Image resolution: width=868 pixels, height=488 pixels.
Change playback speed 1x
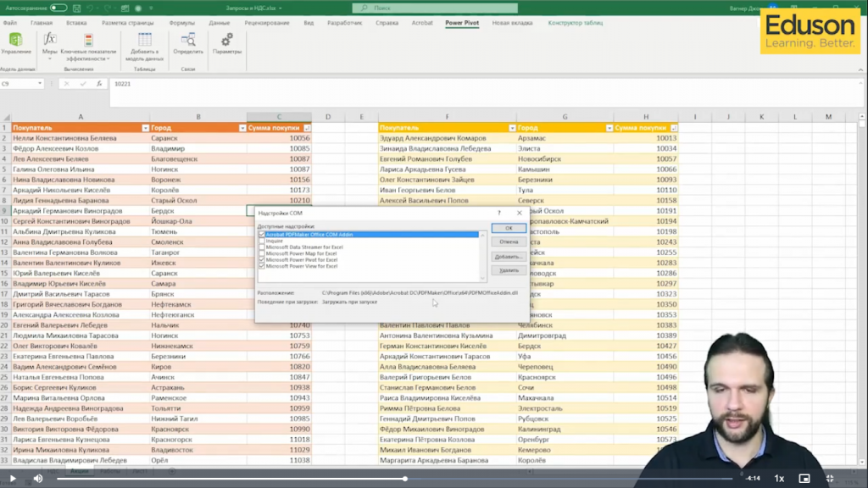coord(779,479)
